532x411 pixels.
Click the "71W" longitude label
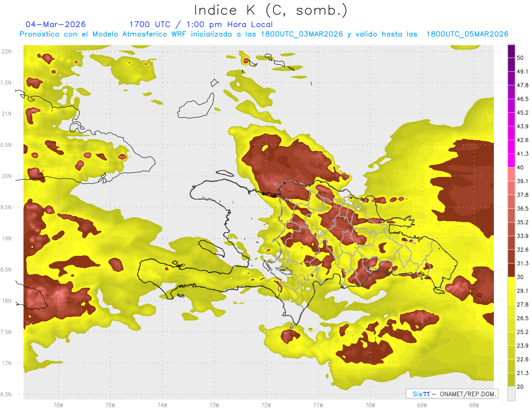318,405
